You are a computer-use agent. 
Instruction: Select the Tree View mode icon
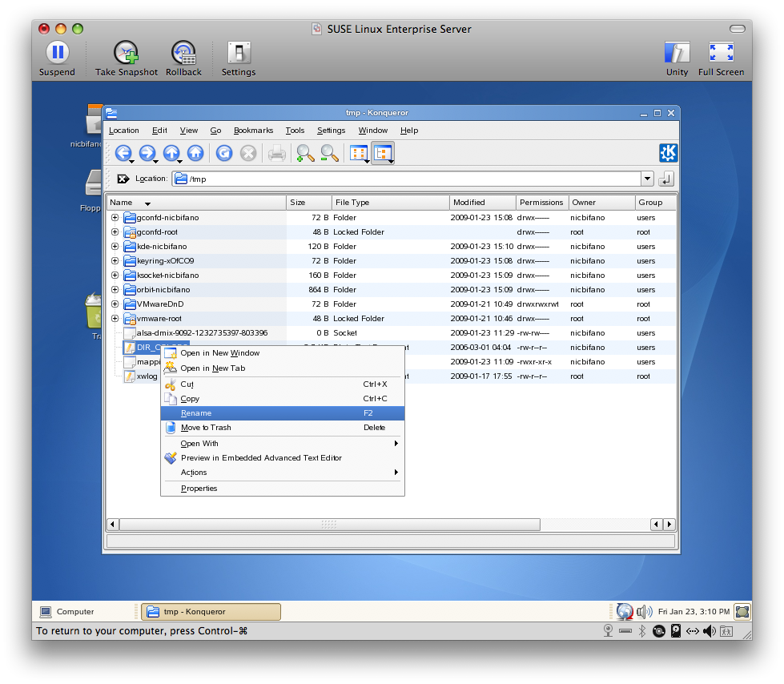tap(383, 153)
